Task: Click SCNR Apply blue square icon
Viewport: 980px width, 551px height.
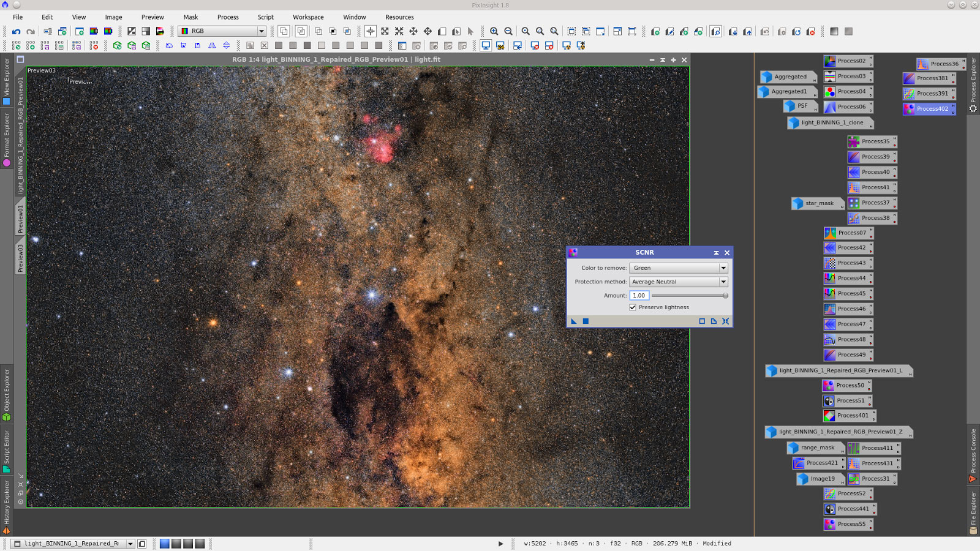Action: tap(586, 321)
